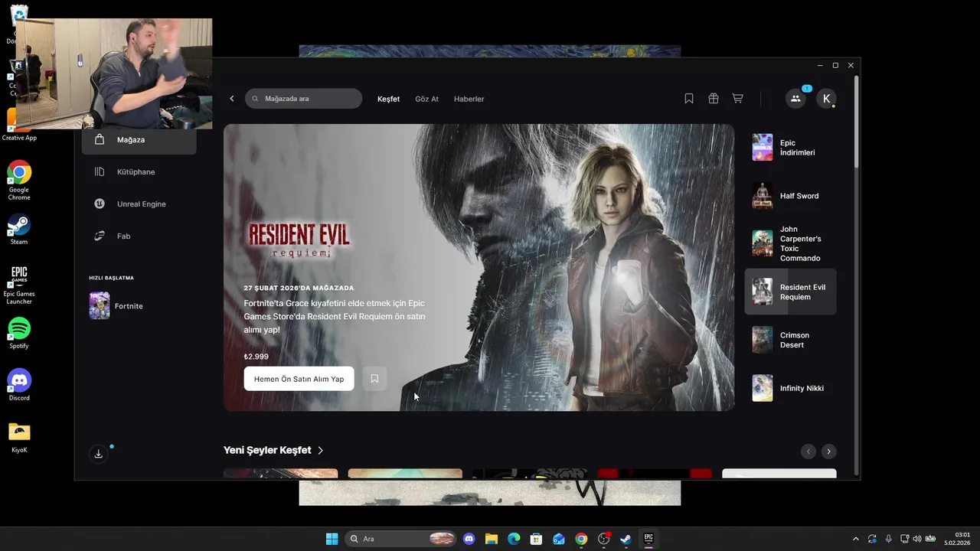This screenshot has width=980, height=551.
Task: Open the volume tray icon
Action: 917,539
